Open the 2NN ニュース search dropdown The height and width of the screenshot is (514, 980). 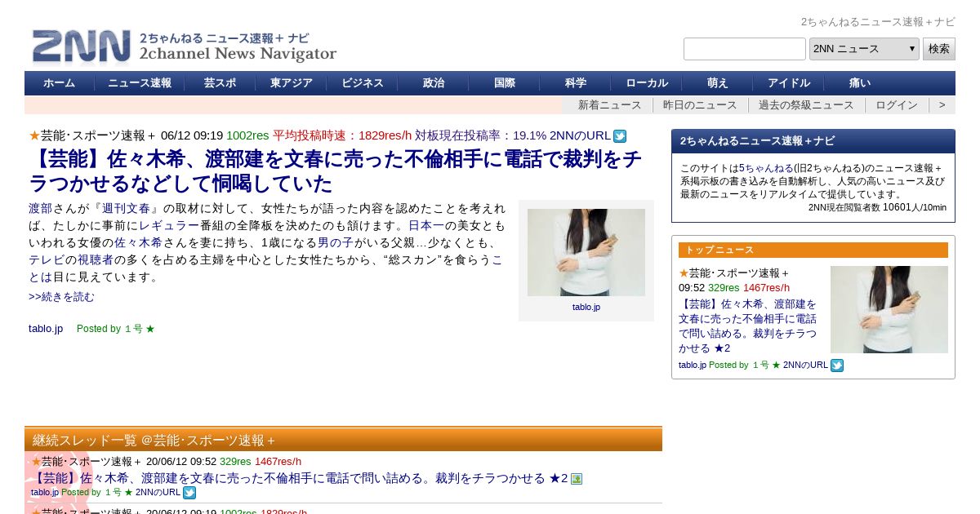tap(864, 49)
